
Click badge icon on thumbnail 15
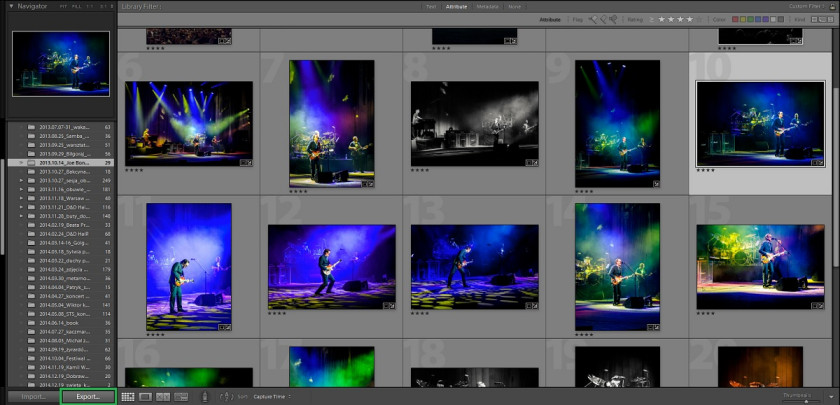click(x=818, y=305)
